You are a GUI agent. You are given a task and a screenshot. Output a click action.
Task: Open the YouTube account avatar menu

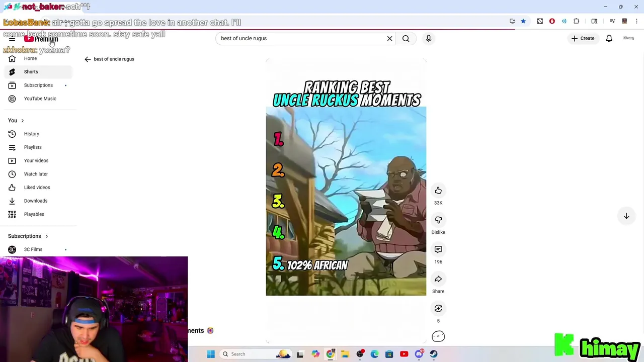tap(628, 38)
